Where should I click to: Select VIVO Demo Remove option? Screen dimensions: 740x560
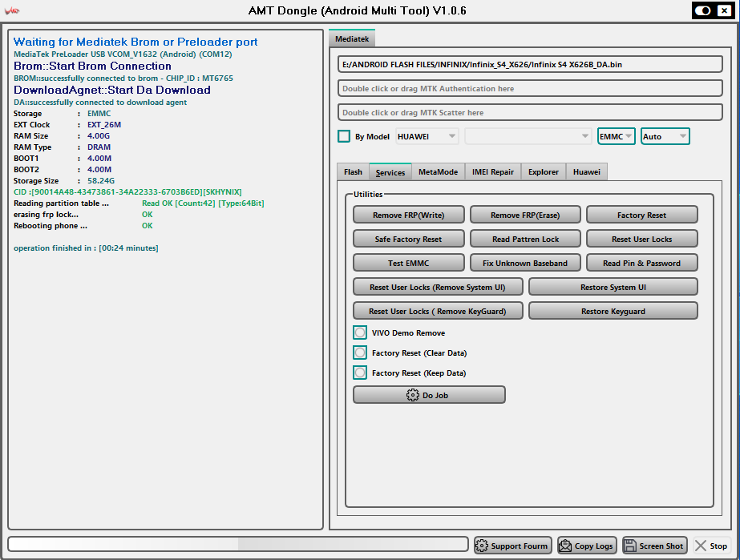point(360,332)
